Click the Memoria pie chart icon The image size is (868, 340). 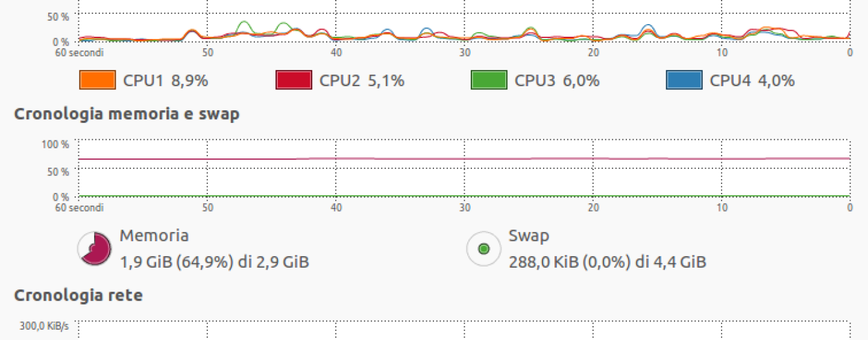pyautogui.click(x=94, y=248)
